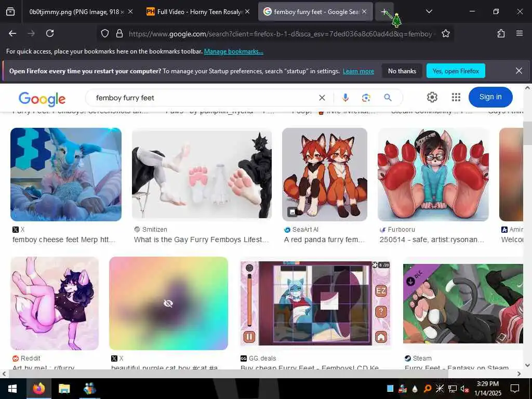Viewport: 532px width, 399px height.
Task: Expand the list all tabs chevron
Action: point(429,11)
